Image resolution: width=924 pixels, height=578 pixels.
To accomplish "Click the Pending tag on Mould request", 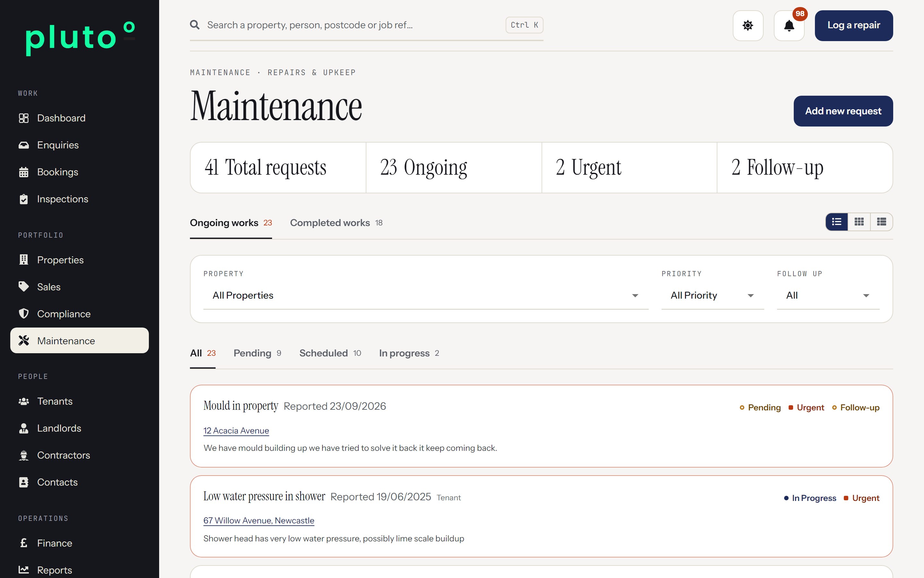I will click(x=760, y=408).
